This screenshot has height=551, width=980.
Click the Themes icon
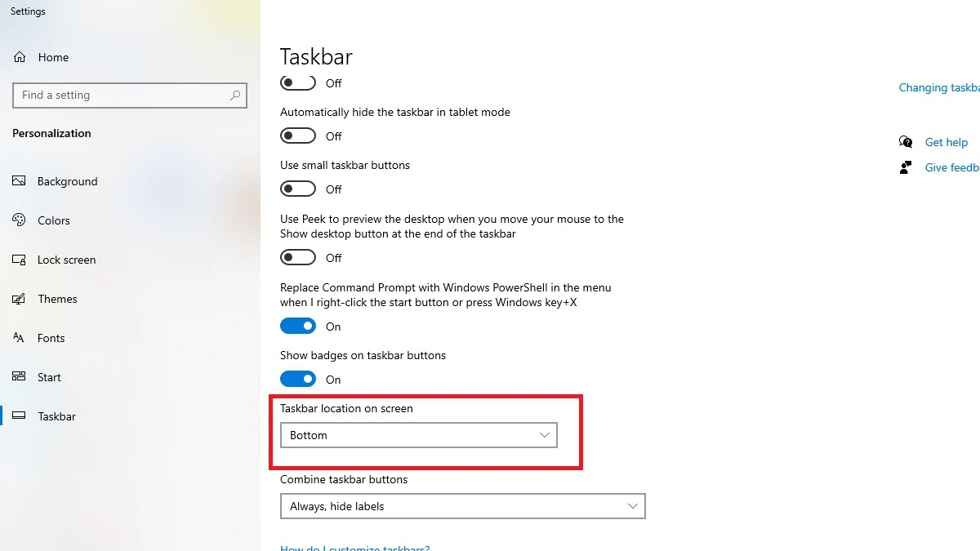[20, 299]
